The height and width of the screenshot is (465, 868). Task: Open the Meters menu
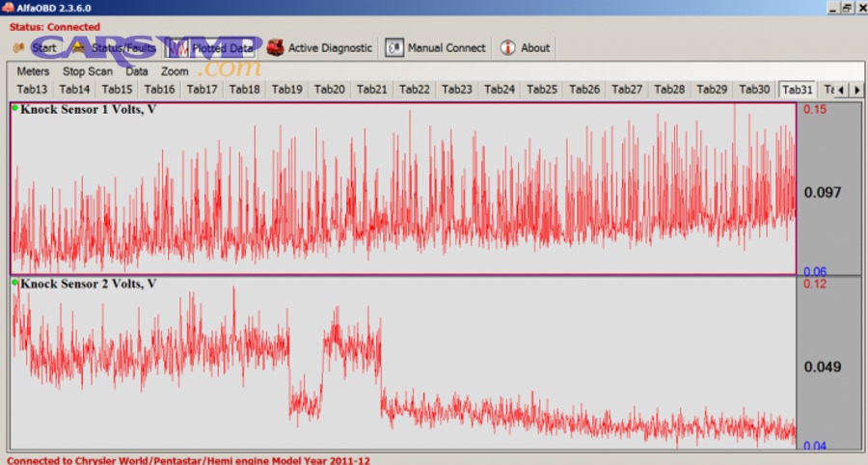(33, 71)
